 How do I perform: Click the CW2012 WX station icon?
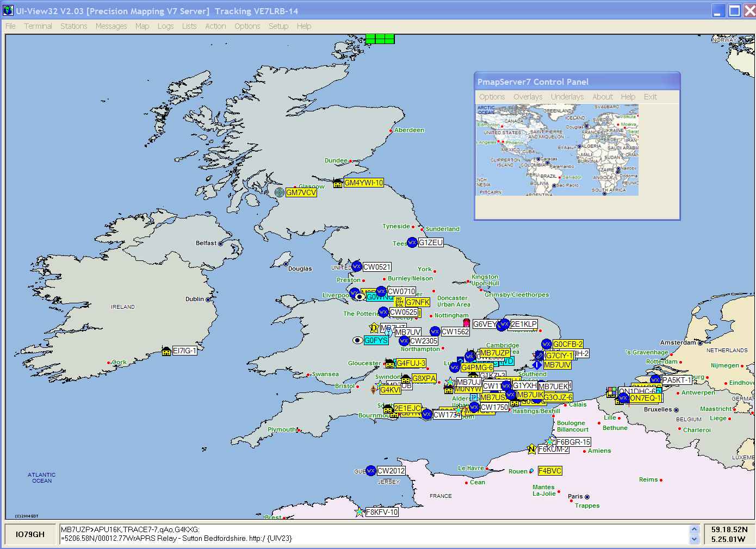[x=371, y=471]
